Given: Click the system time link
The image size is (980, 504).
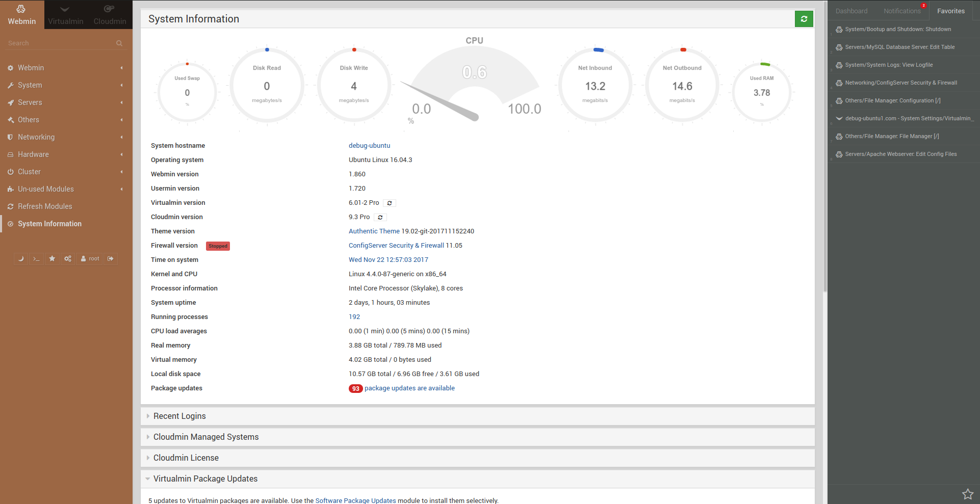Looking at the screenshot, I should (389, 260).
